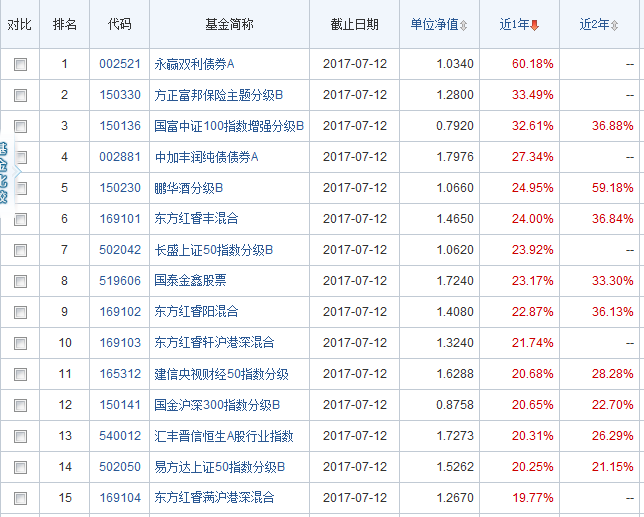The height and width of the screenshot is (517, 644).
Task: Open 建信央视财经50指数分级 link
Action: (x=221, y=374)
